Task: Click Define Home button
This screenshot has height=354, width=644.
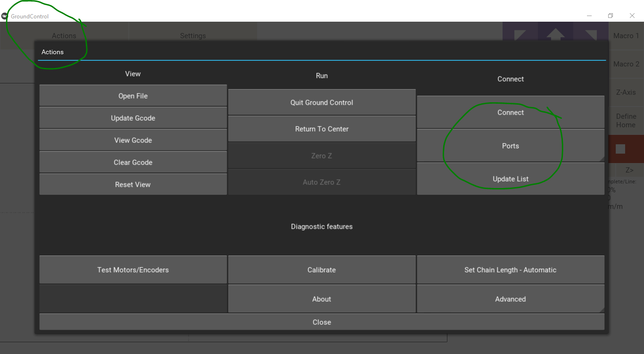Action: (626, 120)
